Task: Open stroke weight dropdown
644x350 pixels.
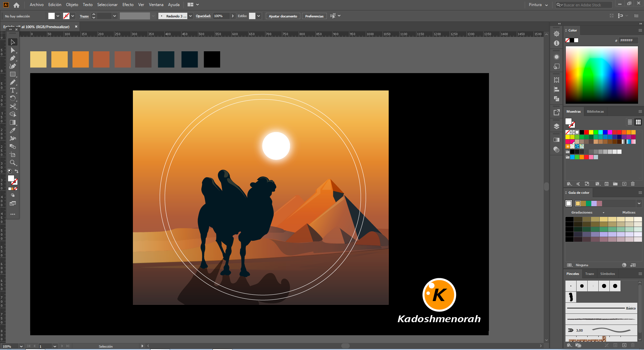Action: (x=114, y=16)
